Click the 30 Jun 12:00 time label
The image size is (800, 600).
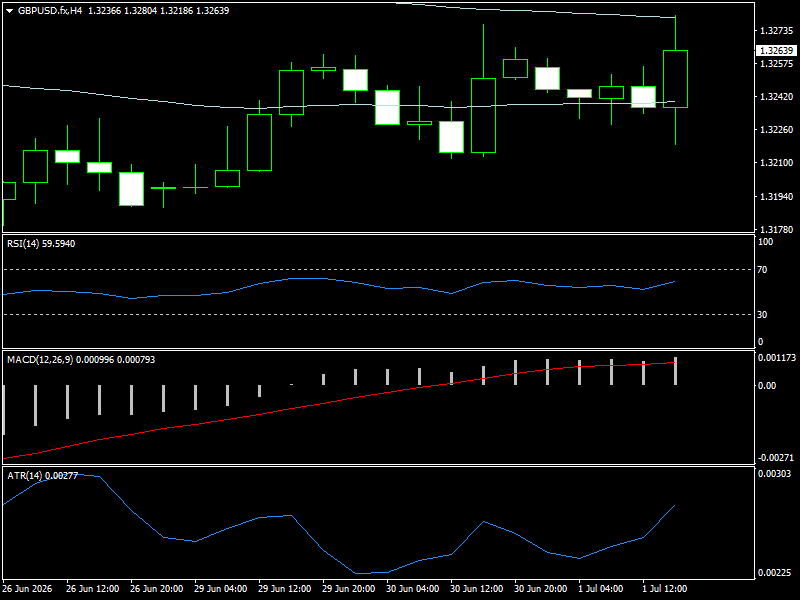(x=477, y=589)
